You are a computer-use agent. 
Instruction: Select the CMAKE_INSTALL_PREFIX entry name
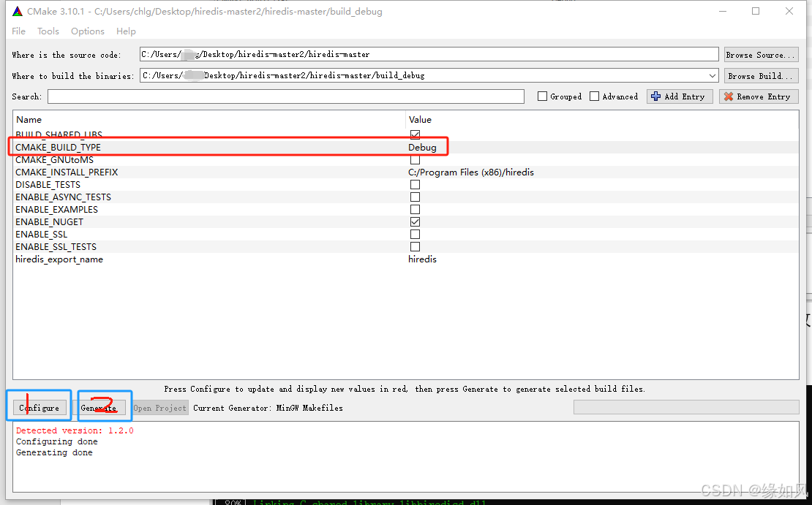(67, 172)
